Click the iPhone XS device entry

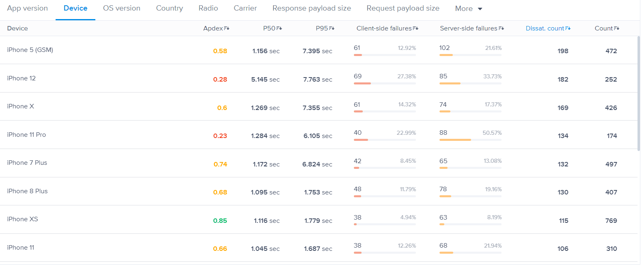pos(22,219)
